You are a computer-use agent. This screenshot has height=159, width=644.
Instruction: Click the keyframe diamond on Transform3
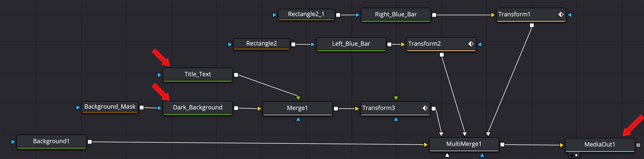pos(425,108)
